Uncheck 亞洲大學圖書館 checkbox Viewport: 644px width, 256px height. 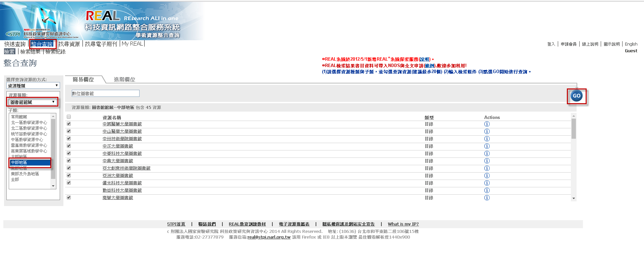69,175
